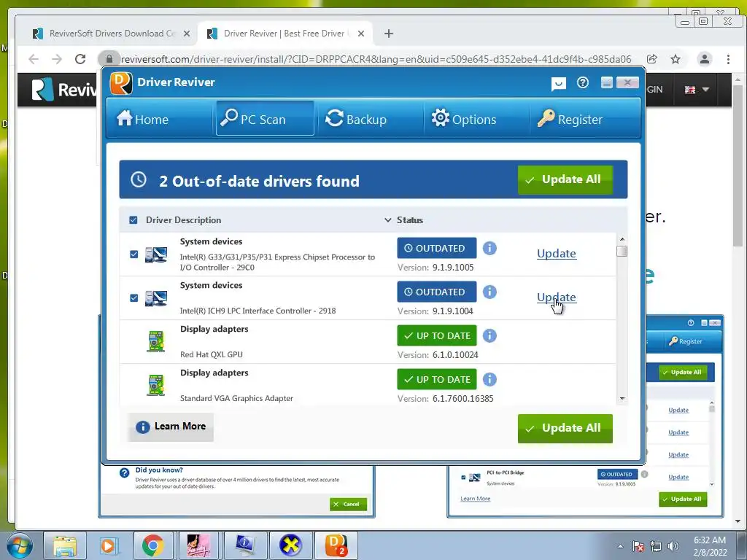
Task: Click Update link for Express Chipset driver
Action: [557, 254]
